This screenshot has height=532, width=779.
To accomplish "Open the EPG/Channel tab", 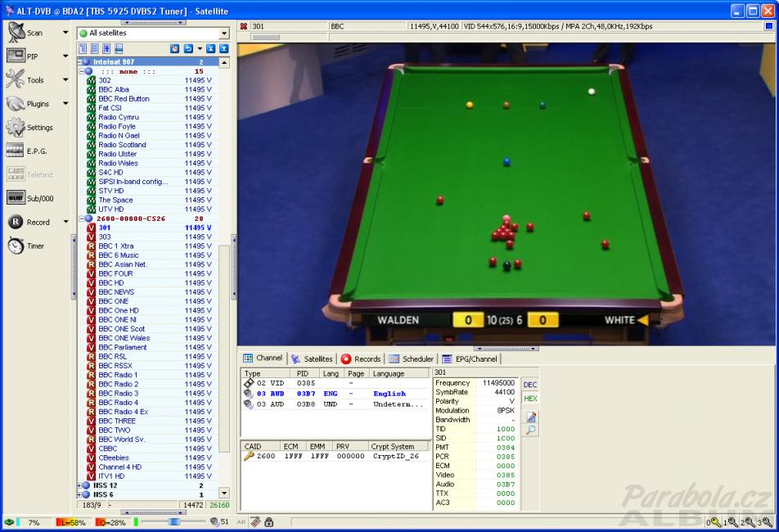I will click(470, 358).
